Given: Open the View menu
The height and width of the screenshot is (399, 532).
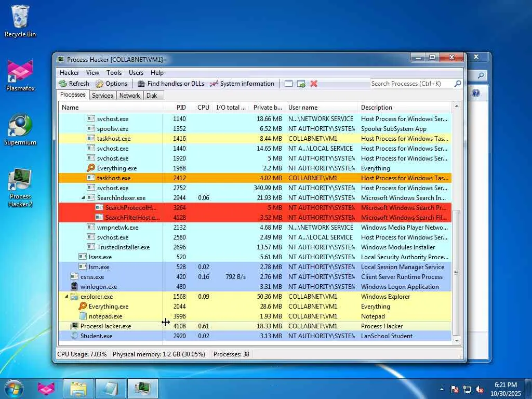Looking at the screenshot, I should [x=92, y=73].
